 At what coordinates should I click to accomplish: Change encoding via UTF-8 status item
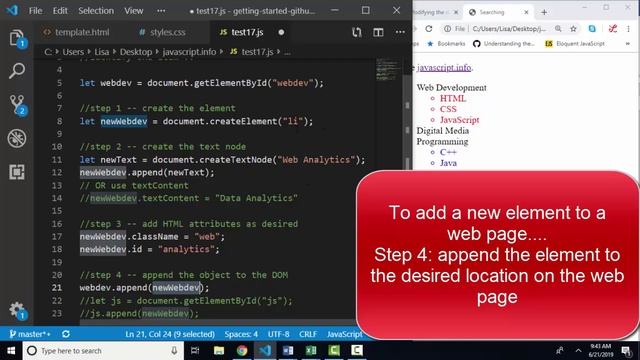coord(278,334)
